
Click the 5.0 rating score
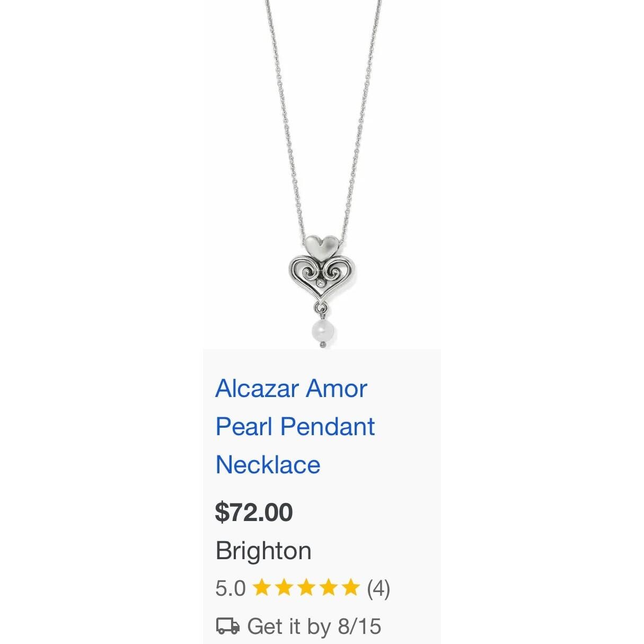click(x=231, y=588)
